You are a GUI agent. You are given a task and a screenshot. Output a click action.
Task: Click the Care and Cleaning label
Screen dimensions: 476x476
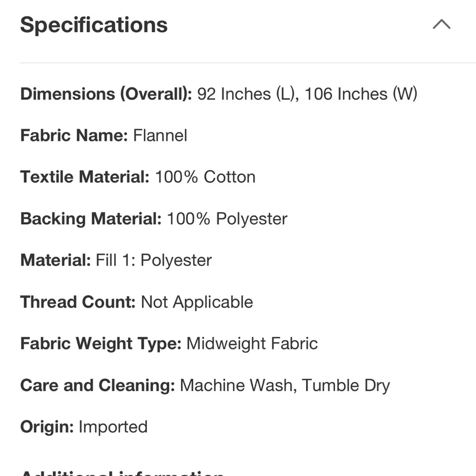pos(98,386)
